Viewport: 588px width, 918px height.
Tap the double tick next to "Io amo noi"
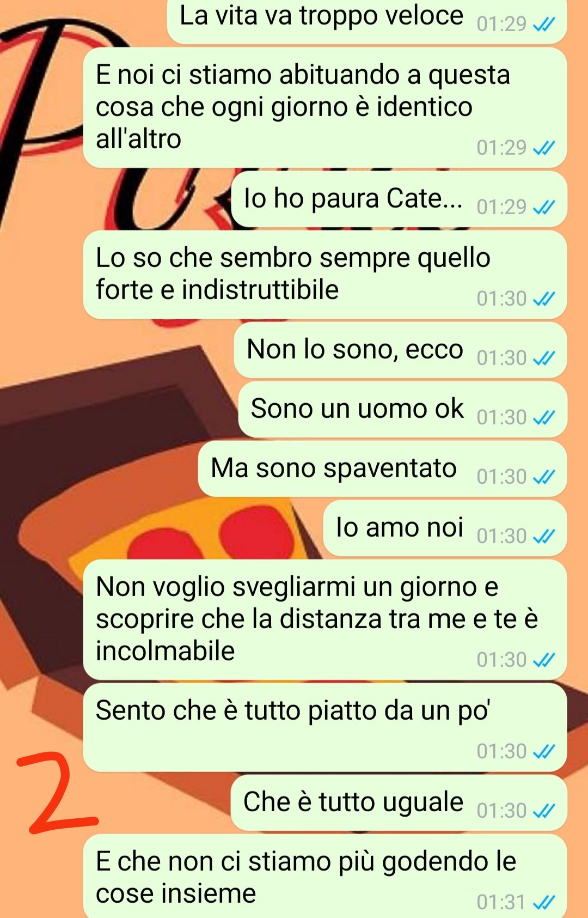point(543,537)
